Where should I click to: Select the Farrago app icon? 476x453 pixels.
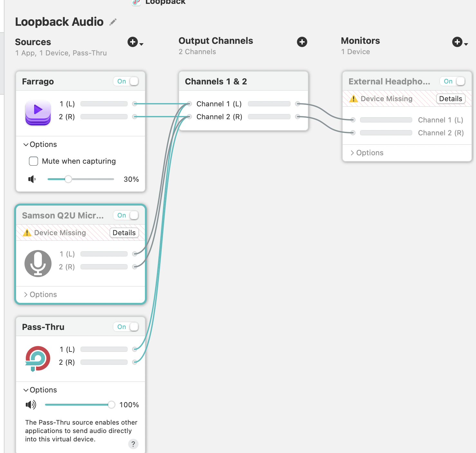pyautogui.click(x=38, y=112)
